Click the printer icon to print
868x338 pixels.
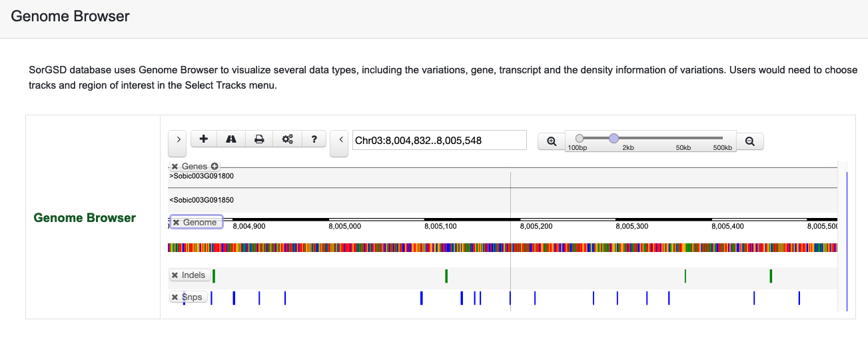259,139
